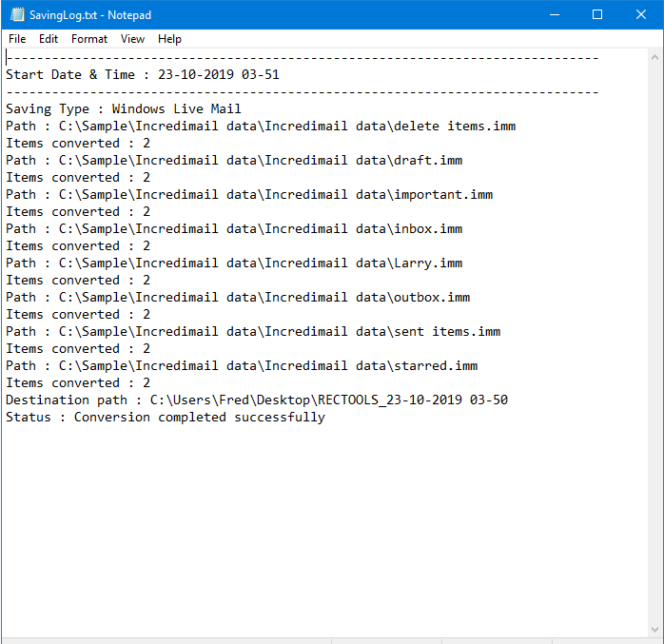The image size is (664, 644).
Task: Click the path line for important.imm
Action: point(249,195)
